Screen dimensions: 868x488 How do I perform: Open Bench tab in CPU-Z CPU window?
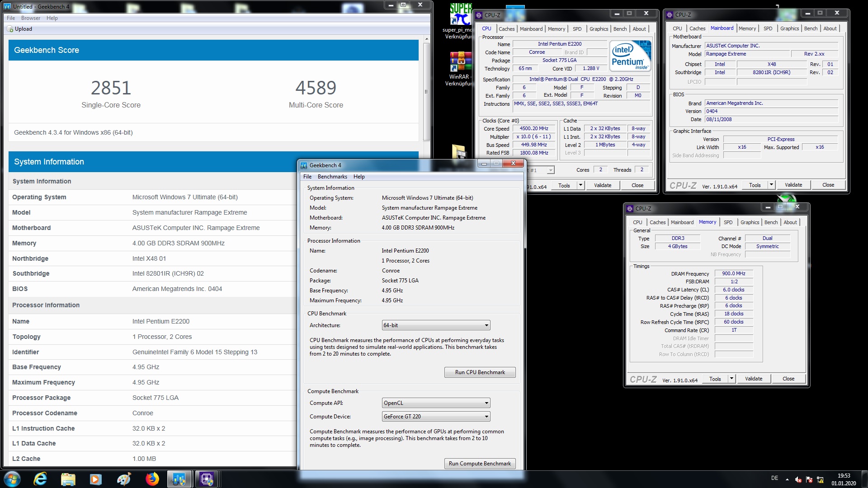click(620, 29)
